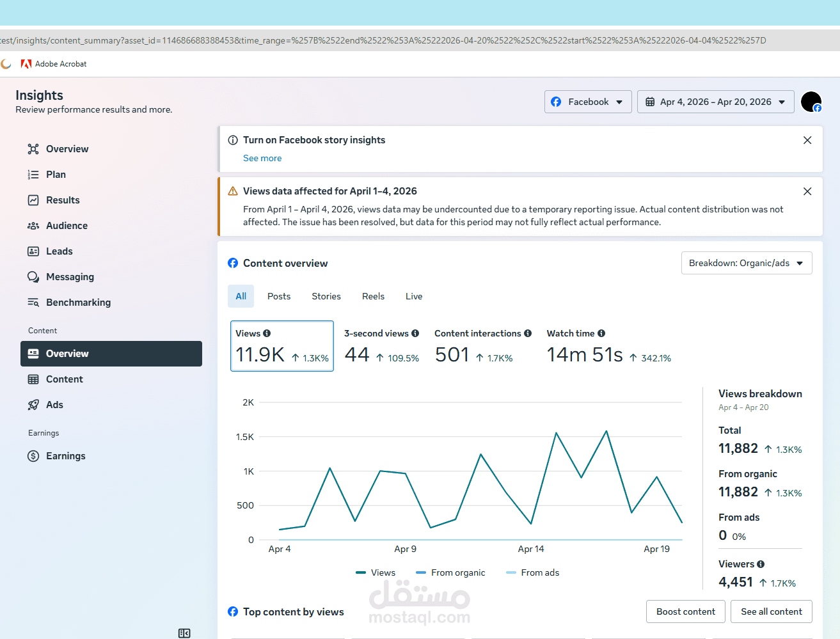Click the Content interactions info icon
The image size is (840, 639).
pos(528,333)
